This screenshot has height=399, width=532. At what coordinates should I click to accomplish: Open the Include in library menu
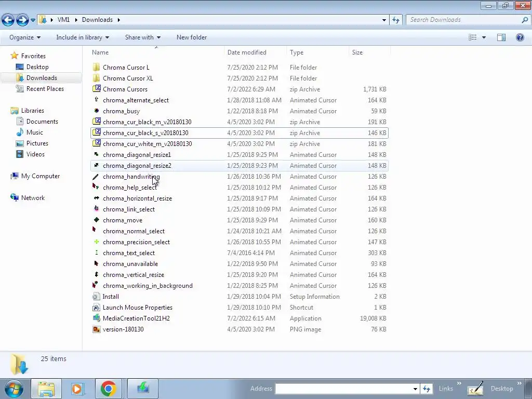point(83,37)
